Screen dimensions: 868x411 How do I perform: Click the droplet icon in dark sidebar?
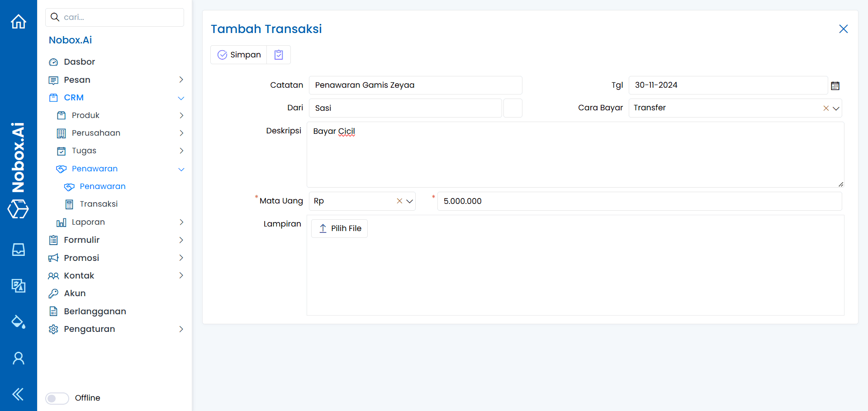click(18, 322)
